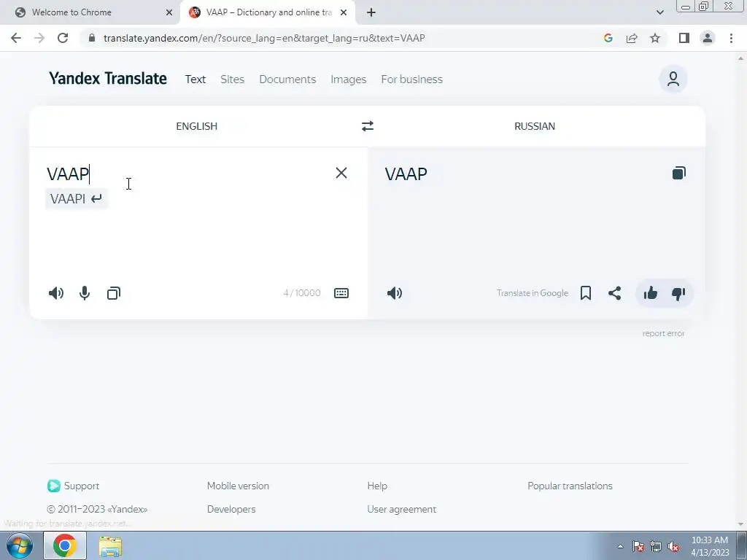Screen dimensions: 747x560
Task: Swap source and target languages
Action: coord(368,126)
